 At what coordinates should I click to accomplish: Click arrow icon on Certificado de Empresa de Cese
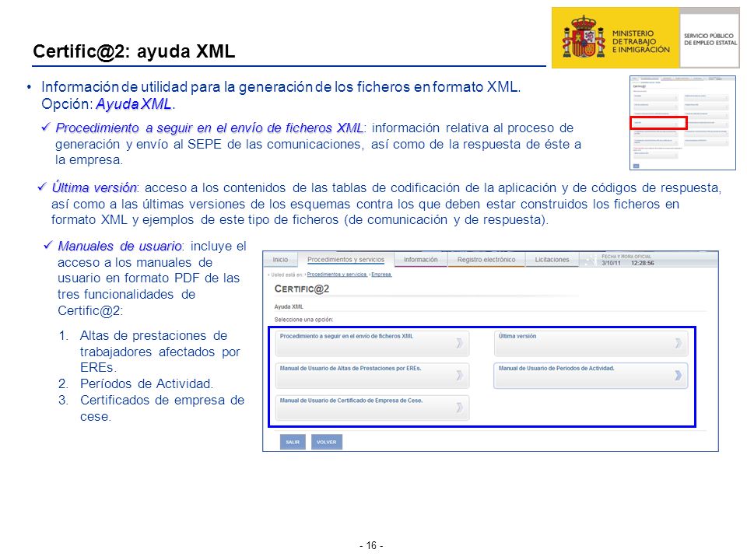click(459, 408)
